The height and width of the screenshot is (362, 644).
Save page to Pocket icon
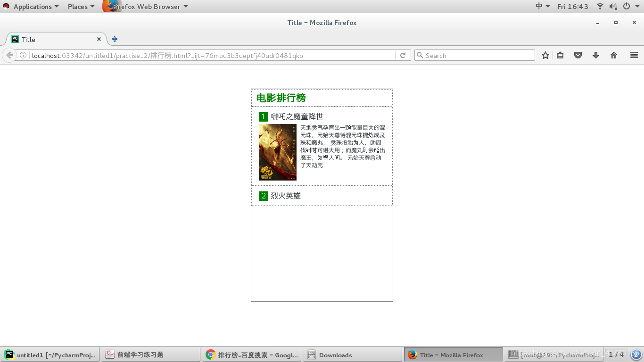click(578, 56)
